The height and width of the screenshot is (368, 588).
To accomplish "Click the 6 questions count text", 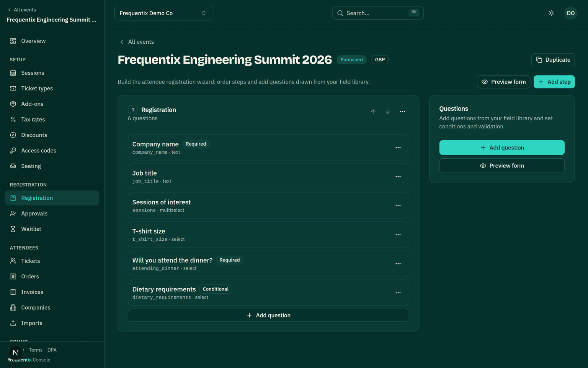I will click(143, 118).
